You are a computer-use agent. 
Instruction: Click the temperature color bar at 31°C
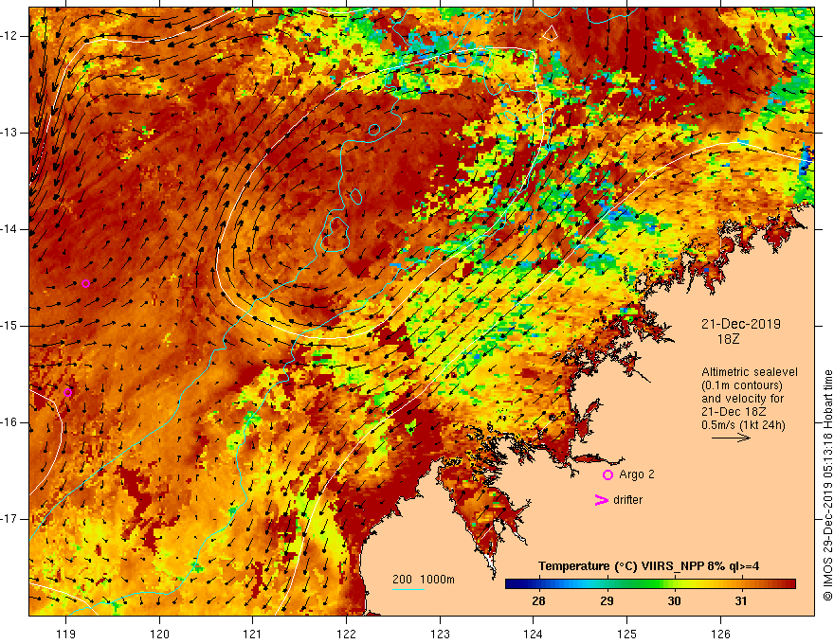point(741,584)
